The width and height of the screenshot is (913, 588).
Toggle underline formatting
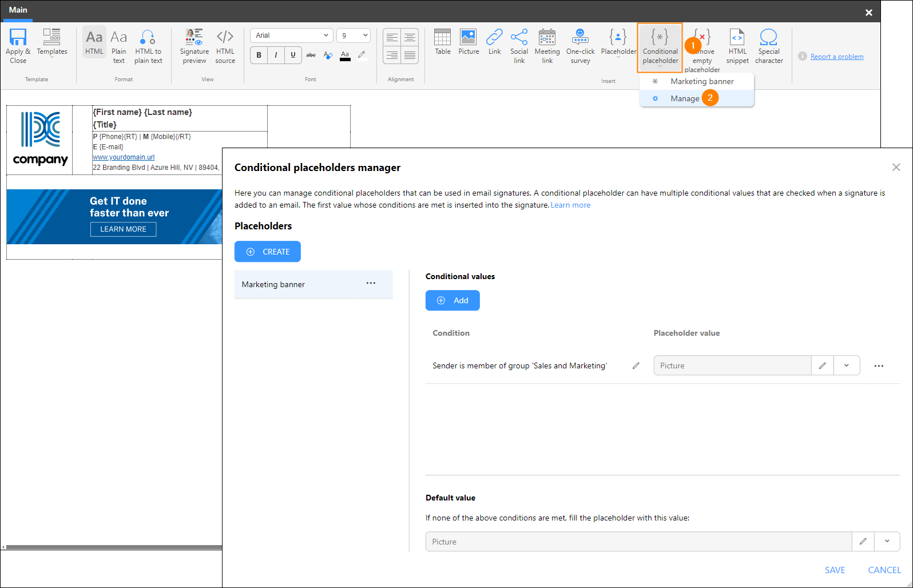(x=293, y=55)
